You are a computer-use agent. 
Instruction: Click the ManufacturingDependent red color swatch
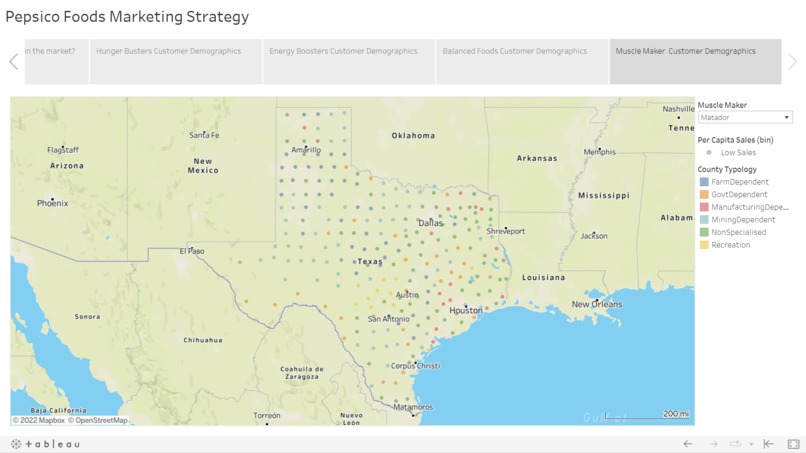704,207
